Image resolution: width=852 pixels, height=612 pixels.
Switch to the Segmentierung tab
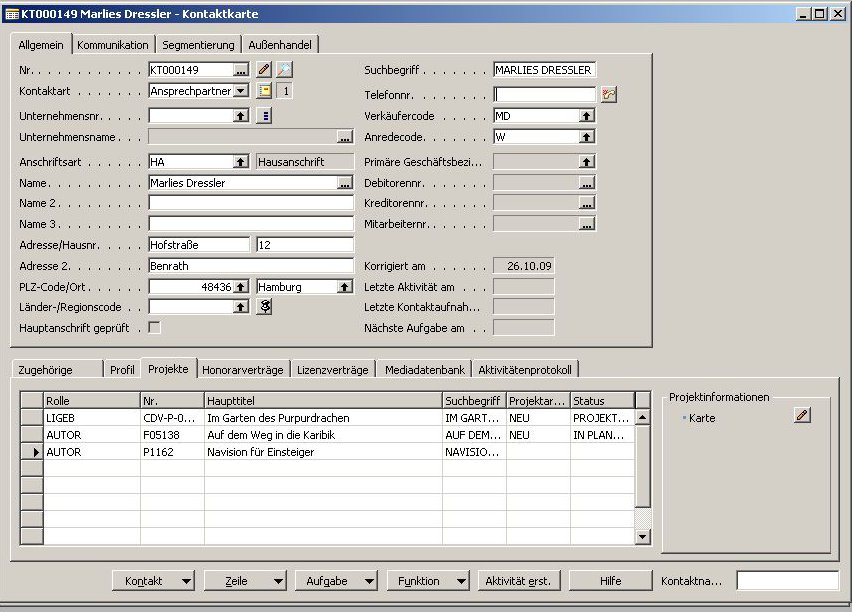coord(198,45)
